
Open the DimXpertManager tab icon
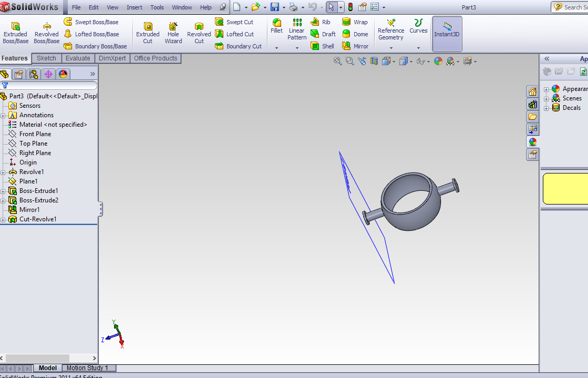pos(48,74)
